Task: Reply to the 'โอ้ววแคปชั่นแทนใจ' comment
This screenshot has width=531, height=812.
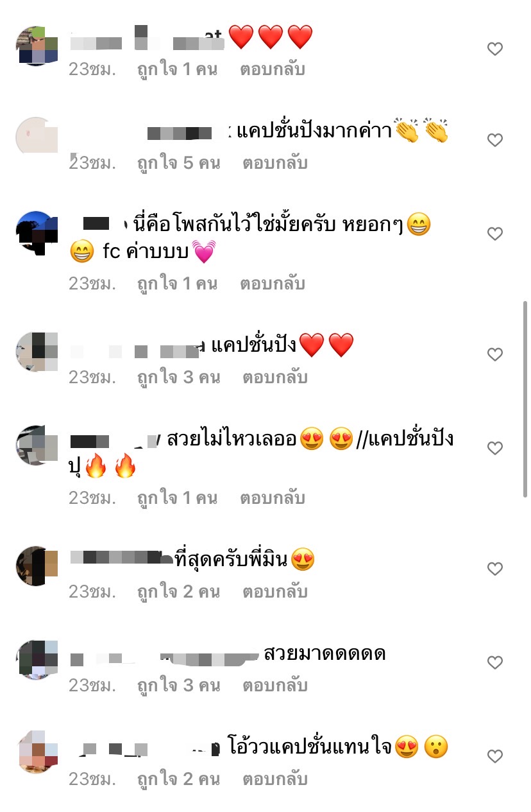Action: point(275,779)
